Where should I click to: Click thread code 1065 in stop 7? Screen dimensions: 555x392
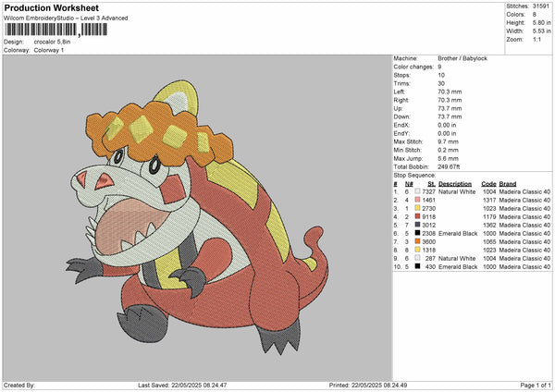click(x=489, y=241)
